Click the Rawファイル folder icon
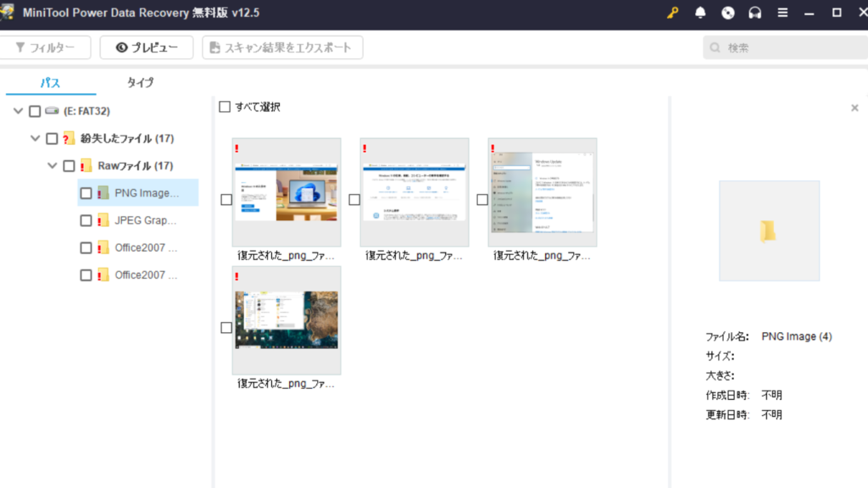This screenshot has height=488, width=868. coord(86,165)
